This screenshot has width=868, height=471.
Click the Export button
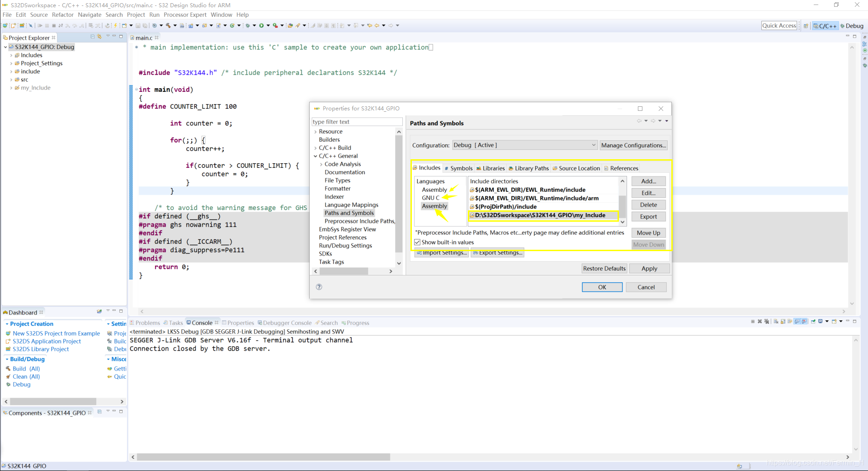[648, 216]
